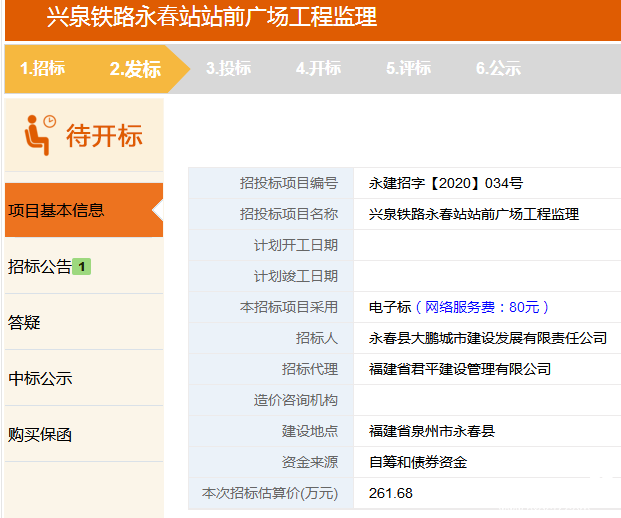Click 永春县大鹏城市建设发展有限责任公司 tenderer value

(x=488, y=338)
